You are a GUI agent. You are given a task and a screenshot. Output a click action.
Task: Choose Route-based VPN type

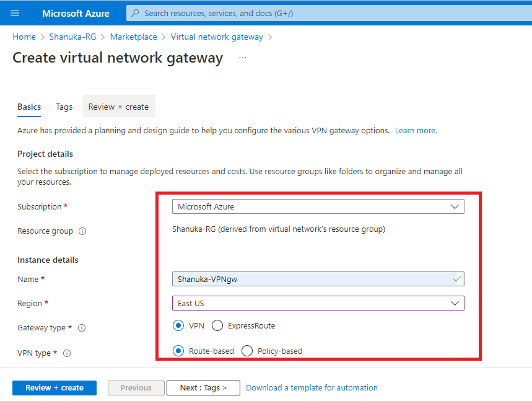[x=178, y=351]
